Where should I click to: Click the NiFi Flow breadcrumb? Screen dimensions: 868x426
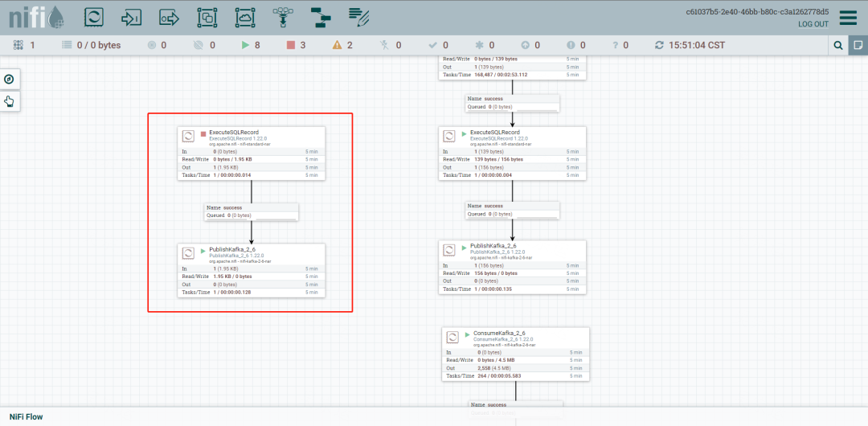[26, 416]
